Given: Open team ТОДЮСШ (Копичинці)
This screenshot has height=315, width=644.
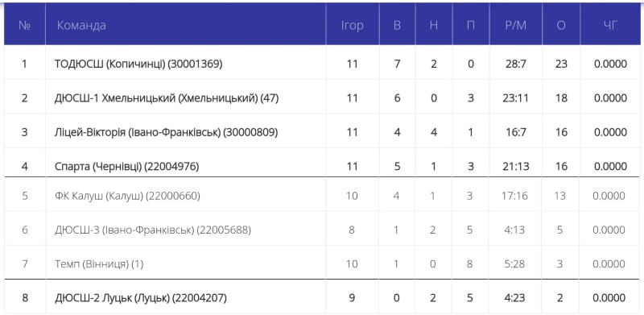Looking at the screenshot, I should (138, 64).
